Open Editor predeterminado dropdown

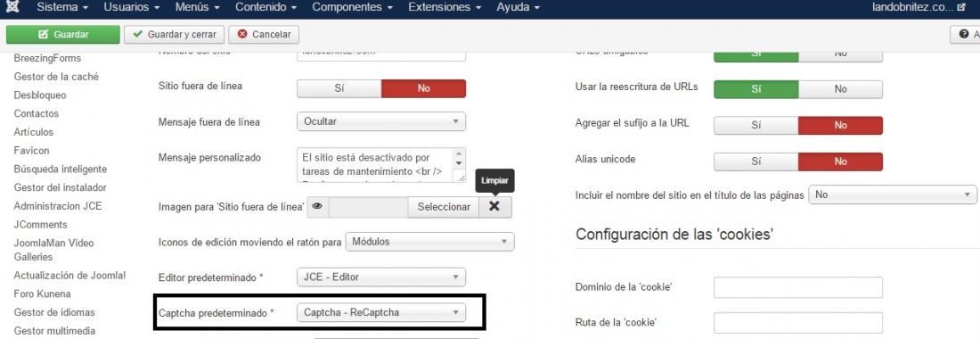pyautogui.click(x=381, y=277)
